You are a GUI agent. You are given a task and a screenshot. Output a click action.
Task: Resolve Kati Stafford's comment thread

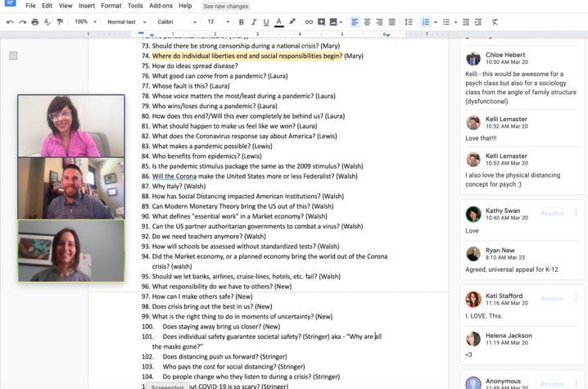point(552,299)
